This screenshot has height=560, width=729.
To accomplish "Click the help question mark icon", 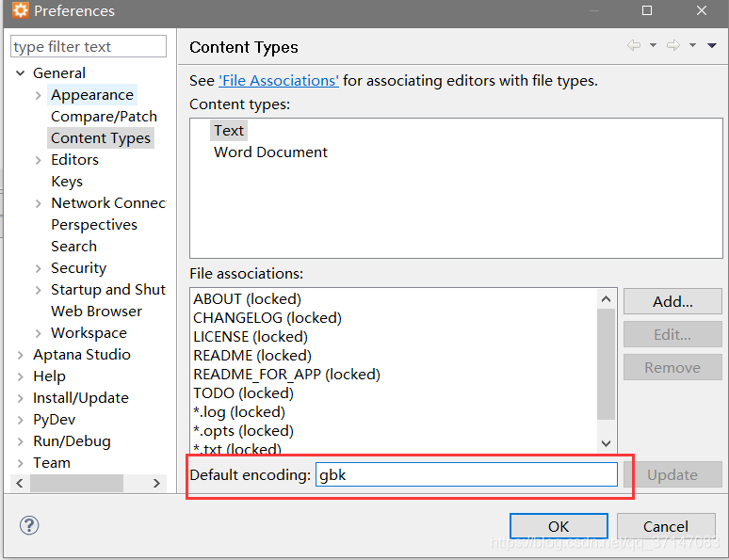I will click(x=29, y=525).
